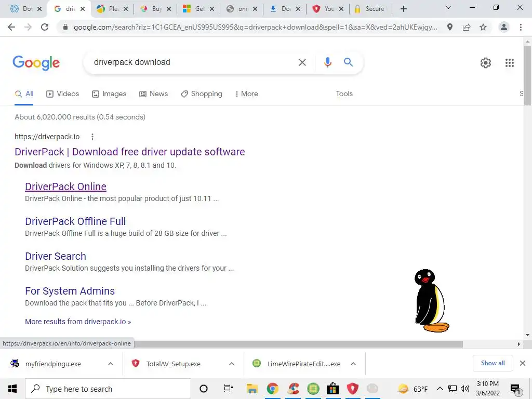Open the DriverPack Offline Full link
Viewport: 532px width, 399px height.
click(75, 221)
